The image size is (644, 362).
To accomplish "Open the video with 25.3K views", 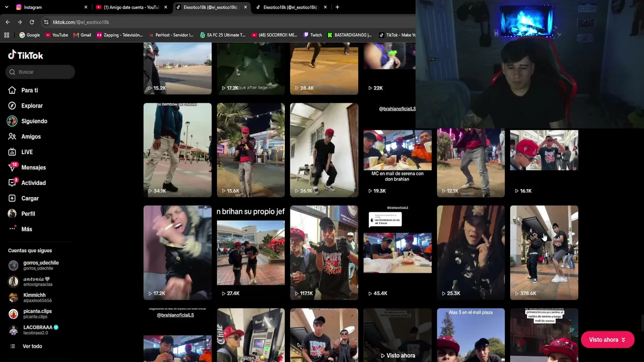I will (471, 252).
